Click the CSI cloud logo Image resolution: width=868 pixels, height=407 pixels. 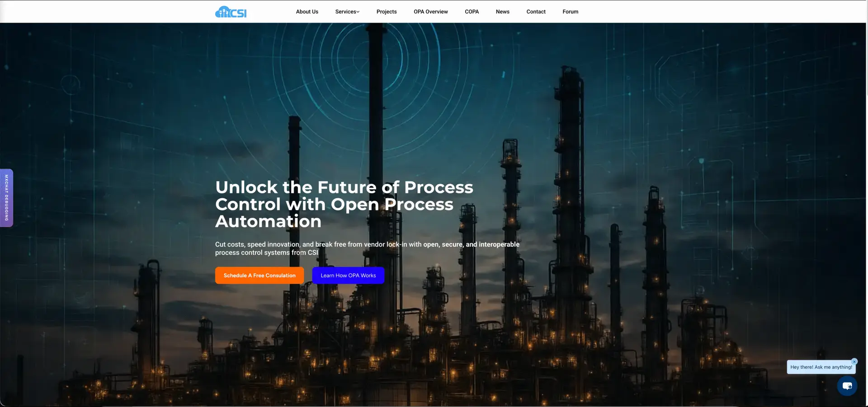[231, 12]
